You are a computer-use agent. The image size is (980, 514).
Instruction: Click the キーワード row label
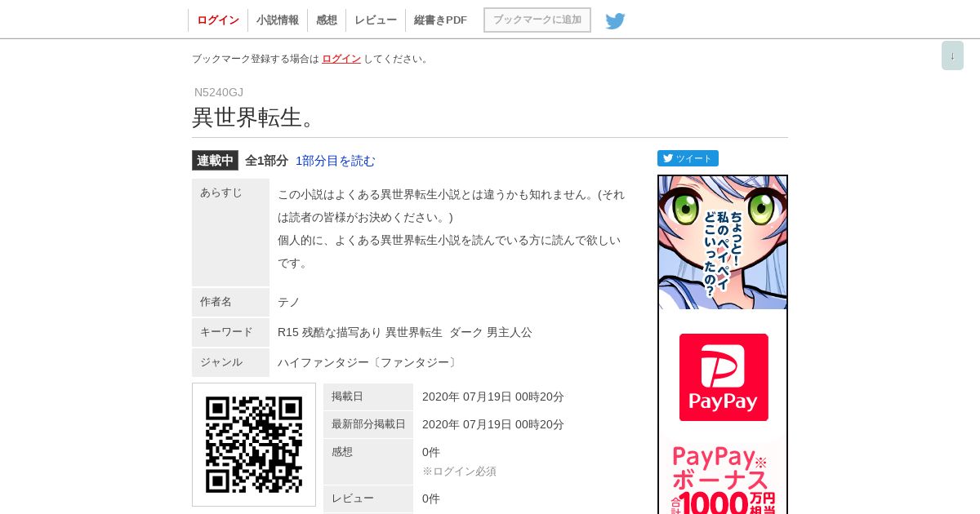tap(230, 332)
